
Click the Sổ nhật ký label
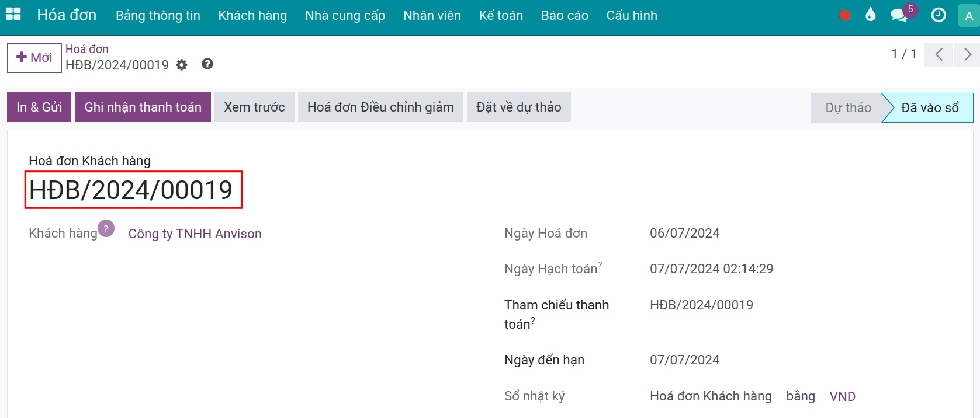click(535, 396)
